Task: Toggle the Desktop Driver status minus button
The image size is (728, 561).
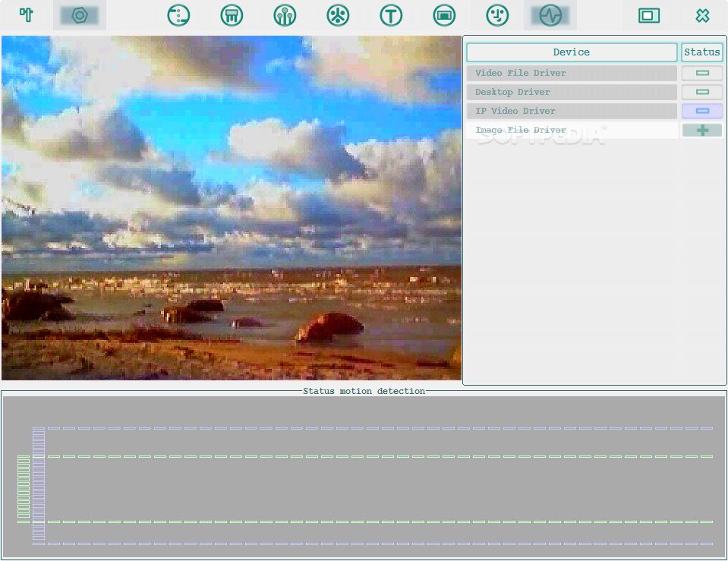Action: [702, 92]
